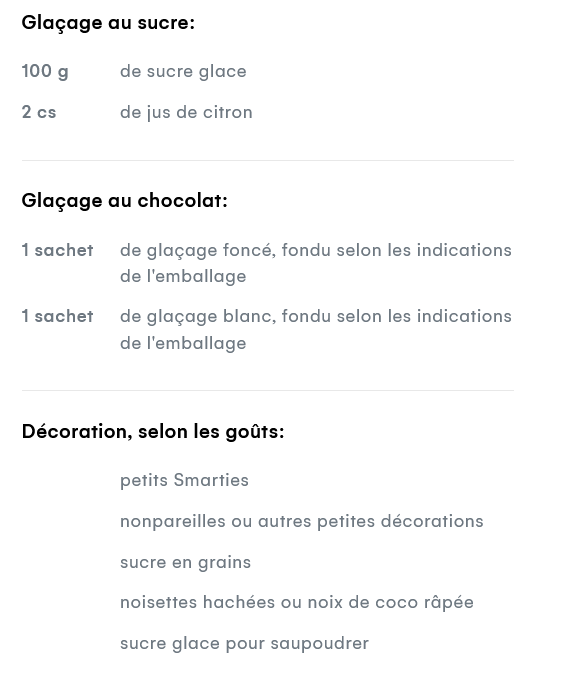This screenshot has width=585, height=687.
Task: Click 'noisettes hachées ou noix de coco râpée'
Action: pyautogui.click(x=297, y=602)
